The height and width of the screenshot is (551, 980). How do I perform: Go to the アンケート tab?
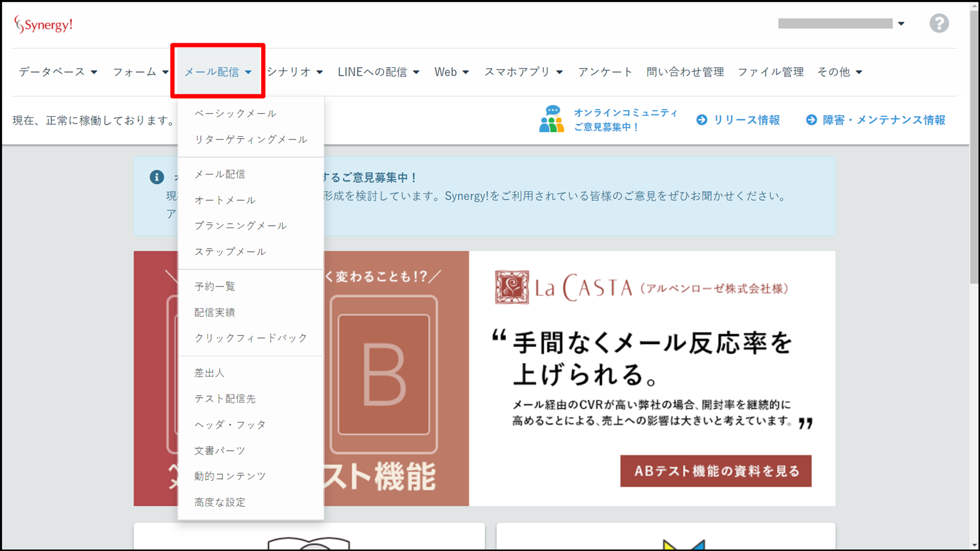[x=605, y=72]
